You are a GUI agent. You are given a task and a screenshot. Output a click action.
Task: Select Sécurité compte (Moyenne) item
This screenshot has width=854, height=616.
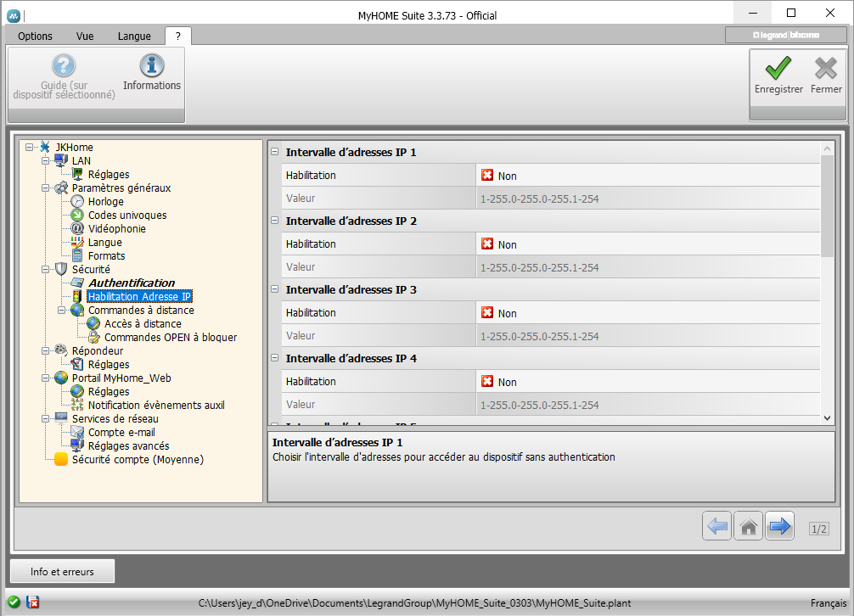(x=138, y=459)
